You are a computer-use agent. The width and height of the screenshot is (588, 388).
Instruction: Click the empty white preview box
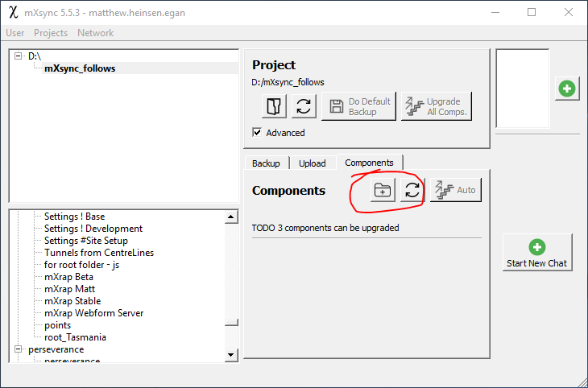point(522,89)
